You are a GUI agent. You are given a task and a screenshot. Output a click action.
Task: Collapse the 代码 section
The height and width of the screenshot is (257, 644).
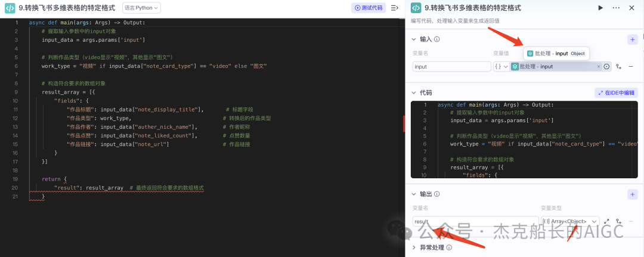(414, 93)
